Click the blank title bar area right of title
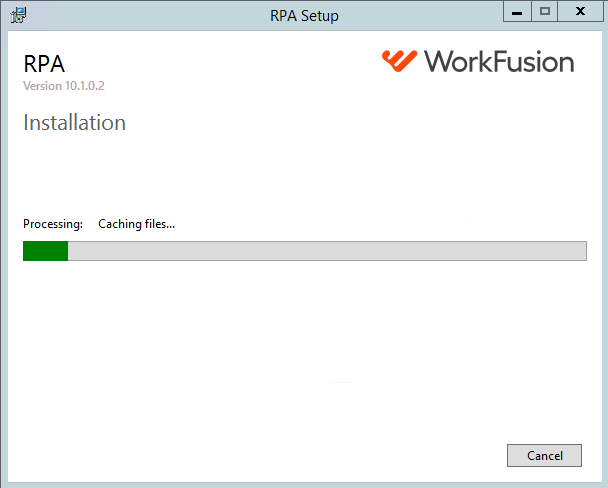The width and height of the screenshot is (608, 488). click(421, 16)
